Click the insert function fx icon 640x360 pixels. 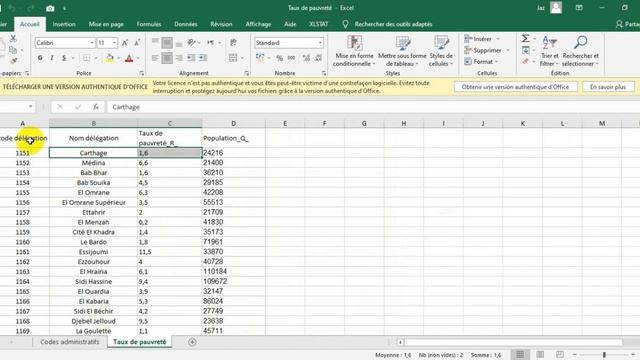coord(96,107)
